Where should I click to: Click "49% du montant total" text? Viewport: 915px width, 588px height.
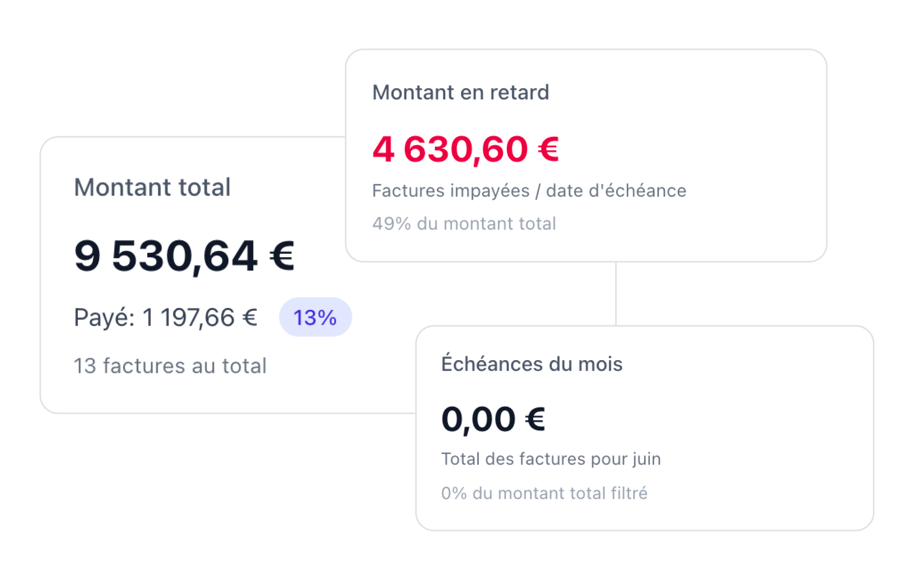pos(464,224)
